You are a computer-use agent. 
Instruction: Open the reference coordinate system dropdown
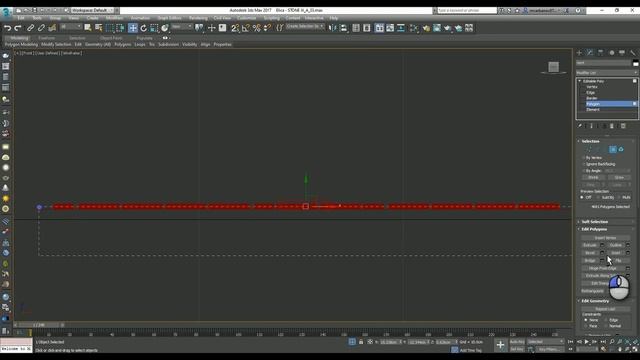[182, 27]
